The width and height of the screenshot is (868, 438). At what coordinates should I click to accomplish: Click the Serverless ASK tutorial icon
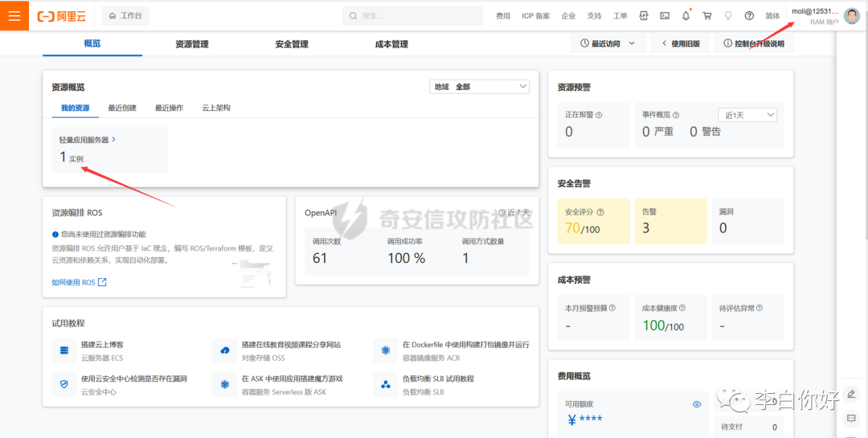(x=225, y=384)
